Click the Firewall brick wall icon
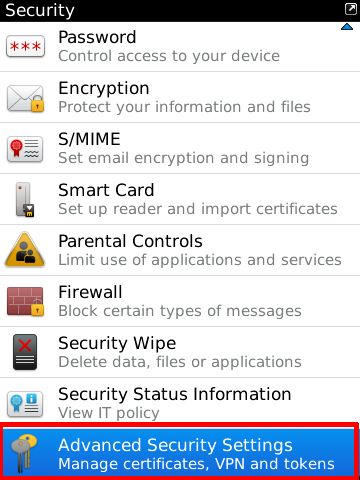The width and height of the screenshot is (360, 480). 25,301
